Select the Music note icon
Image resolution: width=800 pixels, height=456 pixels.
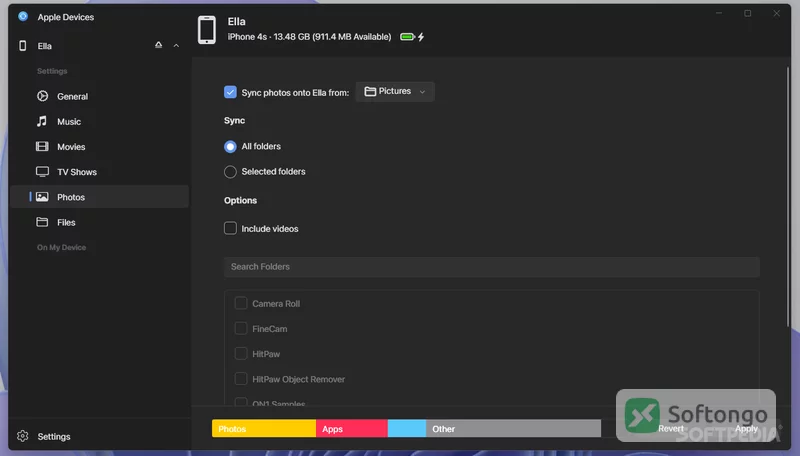[42, 121]
